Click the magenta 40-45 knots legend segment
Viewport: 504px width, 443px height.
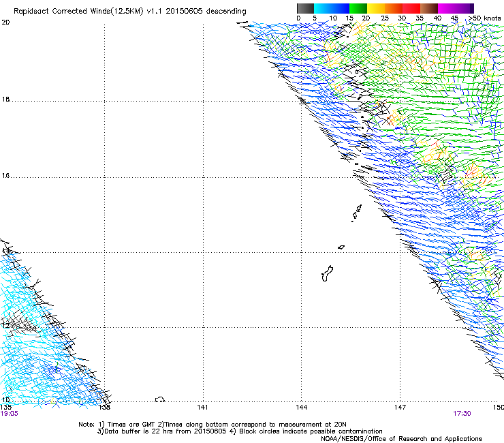(x=447, y=8)
